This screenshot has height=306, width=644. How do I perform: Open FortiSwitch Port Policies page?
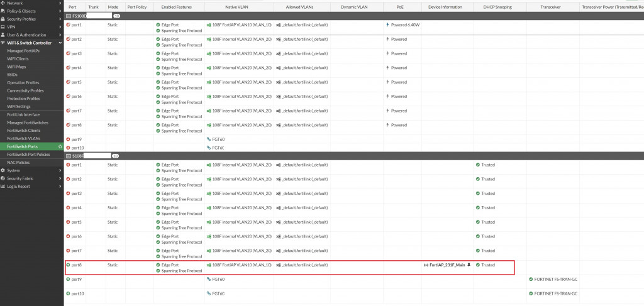point(28,154)
